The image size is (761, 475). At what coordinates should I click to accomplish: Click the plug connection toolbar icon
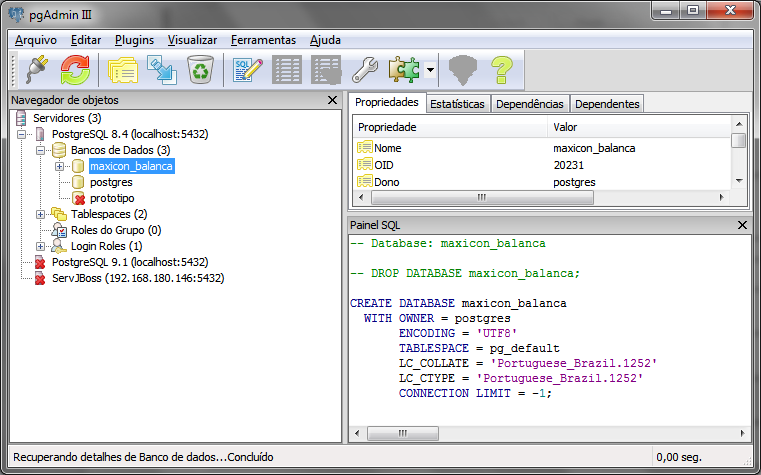pyautogui.click(x=37, y=70)
